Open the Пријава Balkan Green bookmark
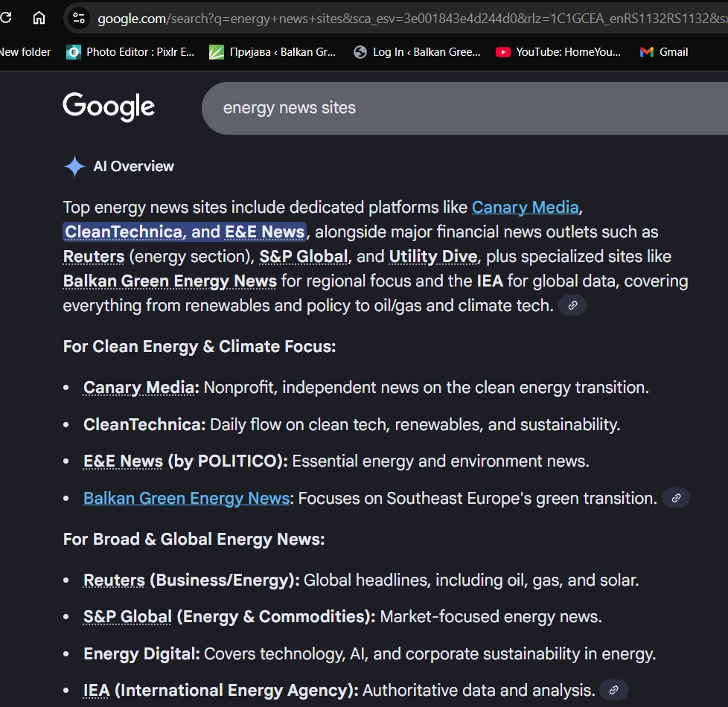 pyautogui.click(x=272, y=52)
